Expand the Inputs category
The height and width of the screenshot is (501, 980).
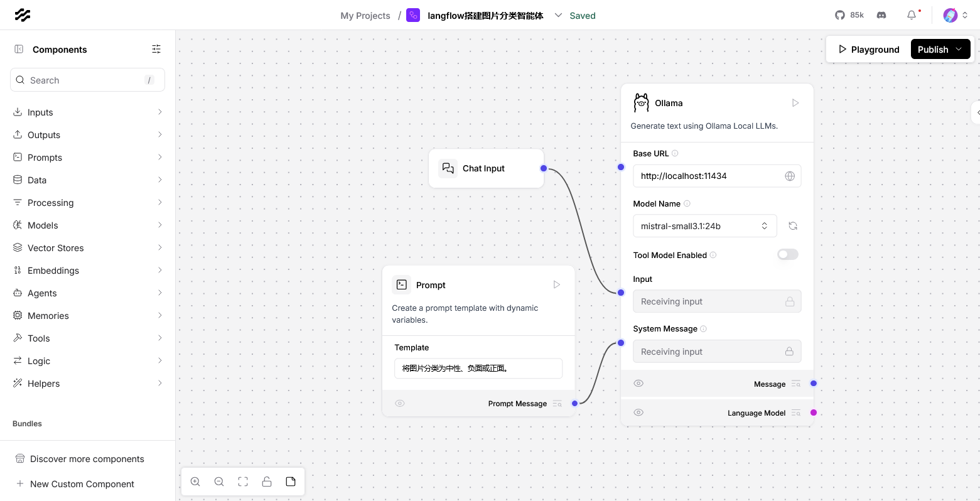click(x=88, y=112)
